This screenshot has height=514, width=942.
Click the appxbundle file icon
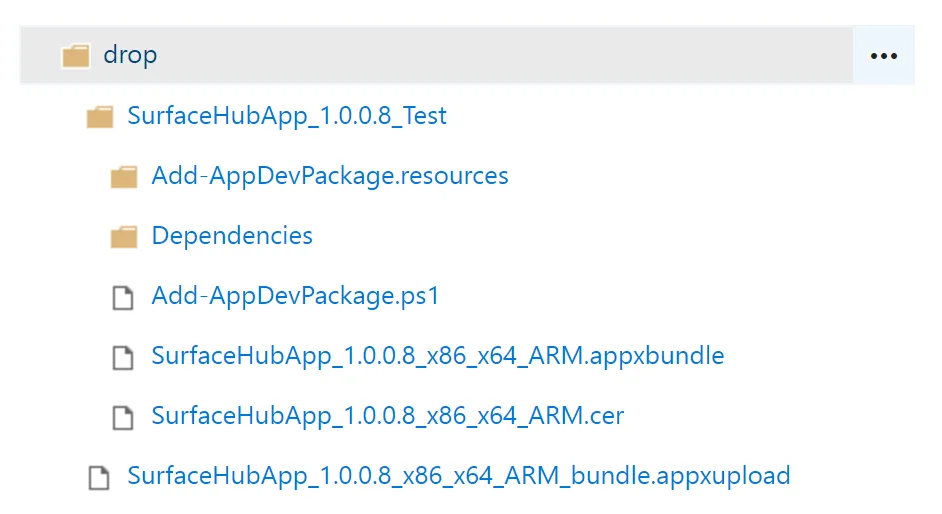point(123,357)
